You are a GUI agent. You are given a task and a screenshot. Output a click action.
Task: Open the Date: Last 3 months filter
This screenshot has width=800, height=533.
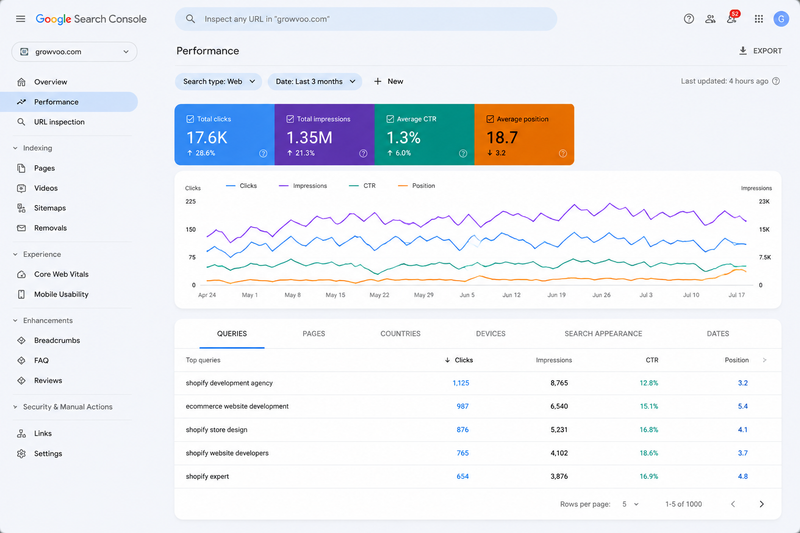coord(315,82)
